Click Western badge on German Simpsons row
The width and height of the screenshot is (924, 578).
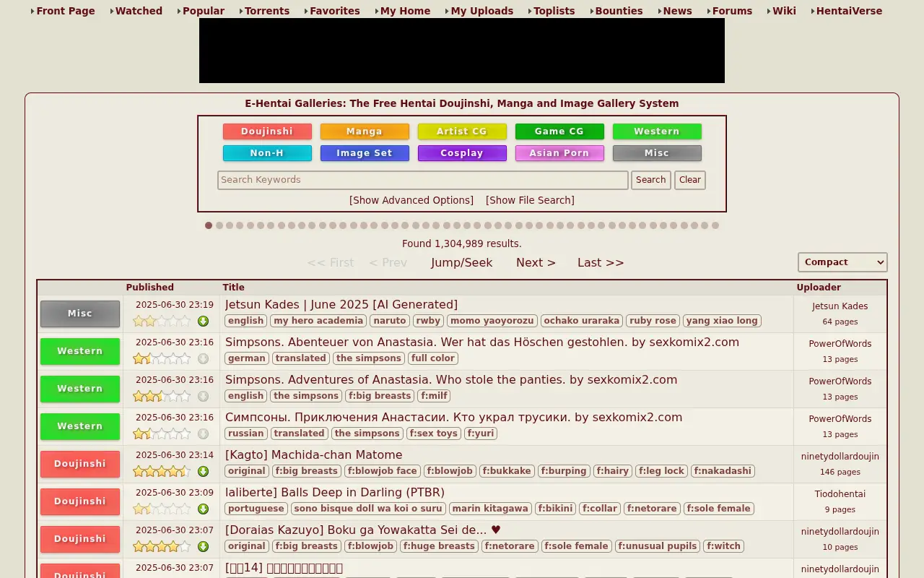(80, 351)
